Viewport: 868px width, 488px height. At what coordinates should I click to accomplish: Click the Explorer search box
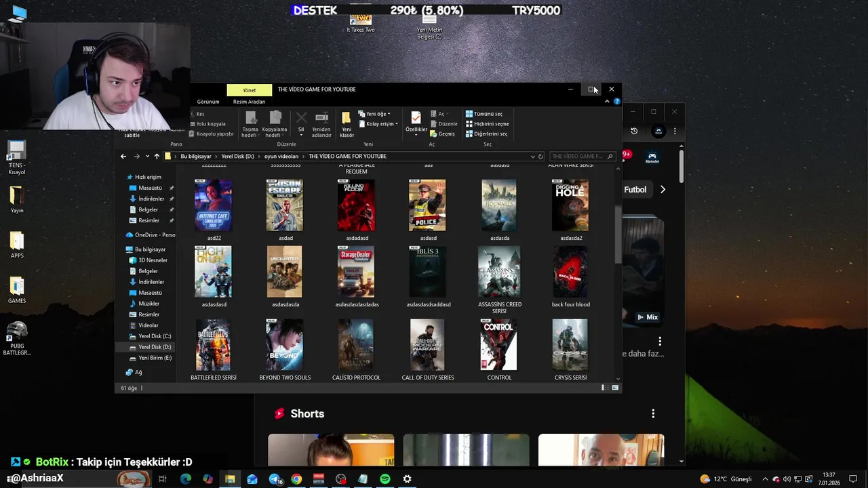583,157
